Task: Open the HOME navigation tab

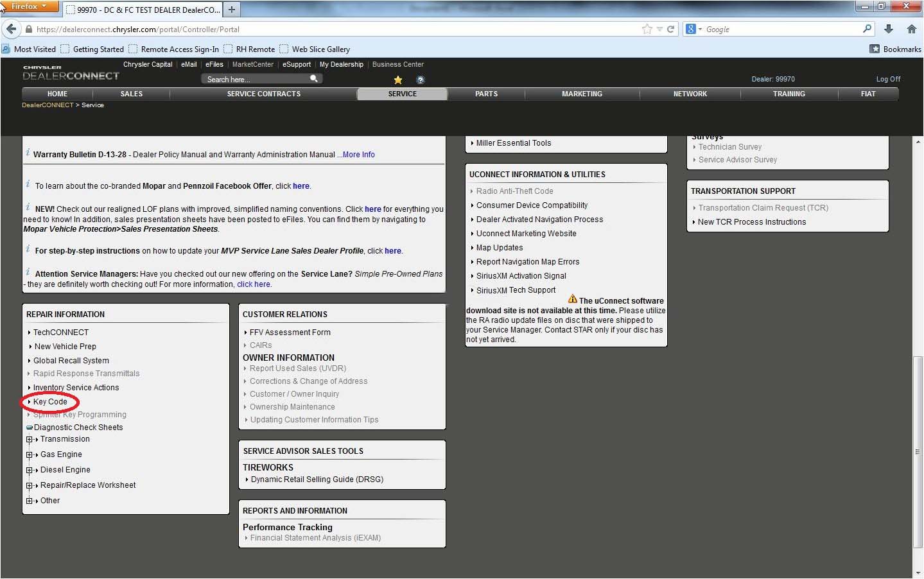Action: click(57, 94)
